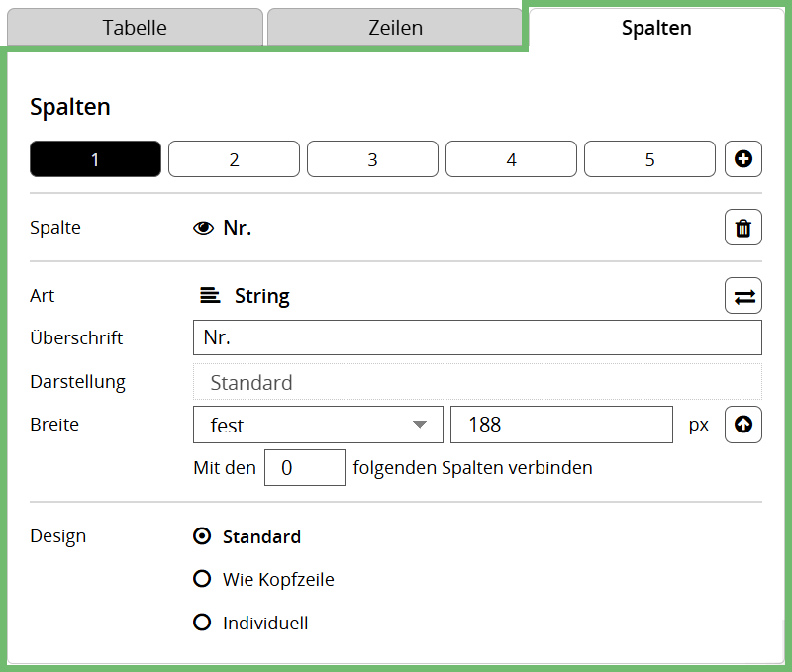Viewport: 792px width, 672px height.
Task: Click the dropdown arrow in Breite field
Action: tap(421, 425)
